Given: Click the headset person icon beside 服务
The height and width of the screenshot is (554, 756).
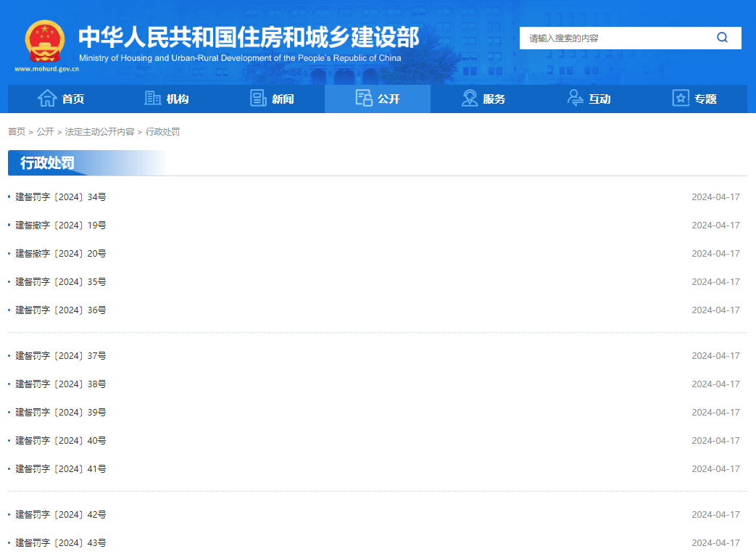Looking at the screenshot, I should click(469, 98).
